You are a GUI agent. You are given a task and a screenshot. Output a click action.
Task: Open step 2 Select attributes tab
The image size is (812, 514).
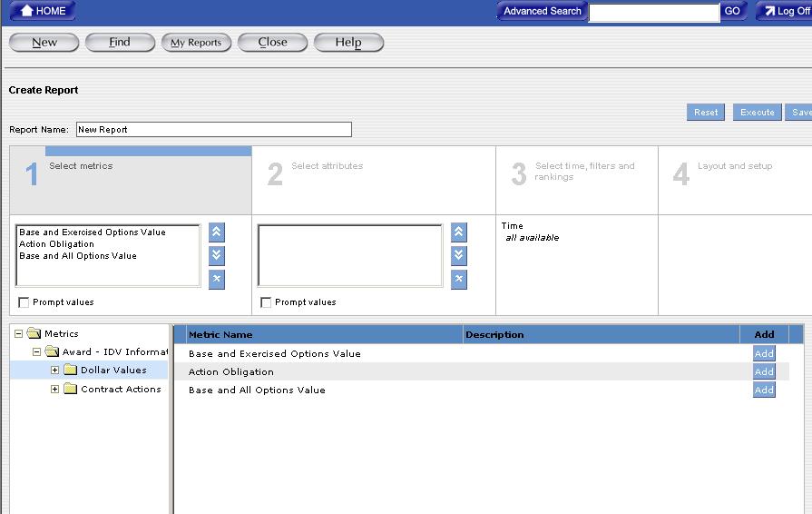tap(374, 181)
